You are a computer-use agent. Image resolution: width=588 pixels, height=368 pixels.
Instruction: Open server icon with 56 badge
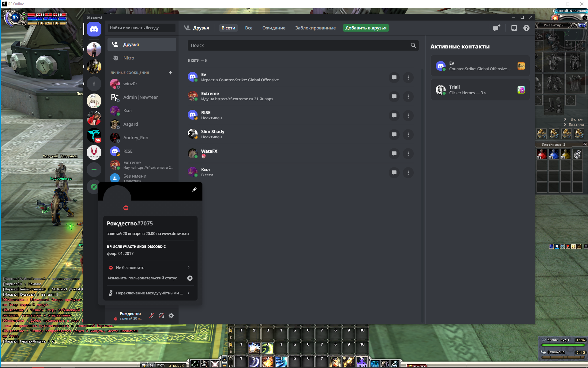coord(94,135)
